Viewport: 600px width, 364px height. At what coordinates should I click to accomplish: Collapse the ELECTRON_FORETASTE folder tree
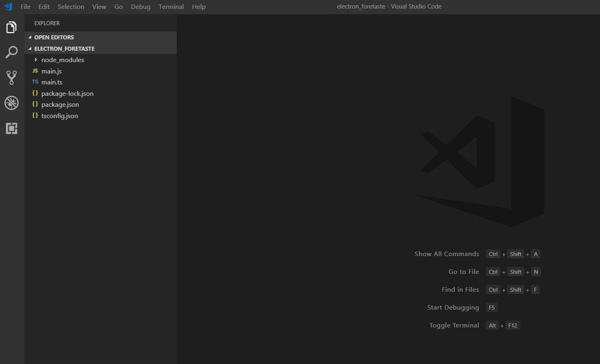(x=29, y=48)
